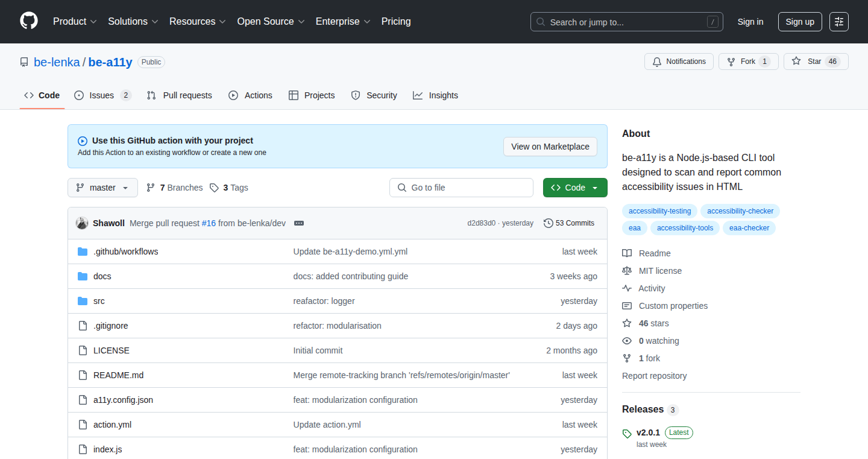
Task: Click the src folder icon
Action: click(83, 301)
